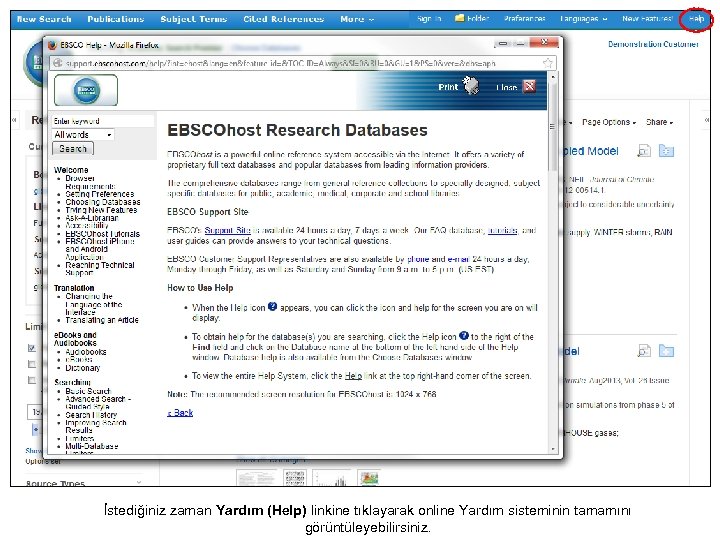This screenshot has height=540, width=720.
Task: Open Setting Preferences help topic
Action: click(100, 194)
